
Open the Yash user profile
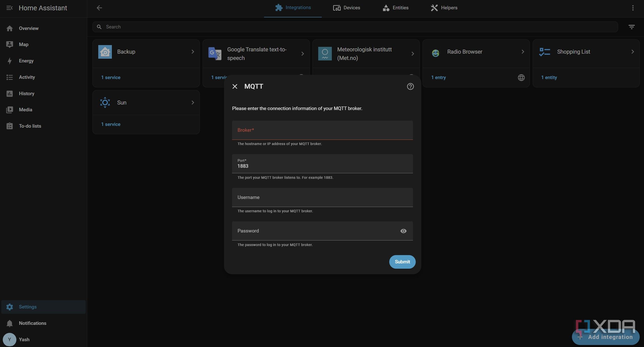coord(43,339)
